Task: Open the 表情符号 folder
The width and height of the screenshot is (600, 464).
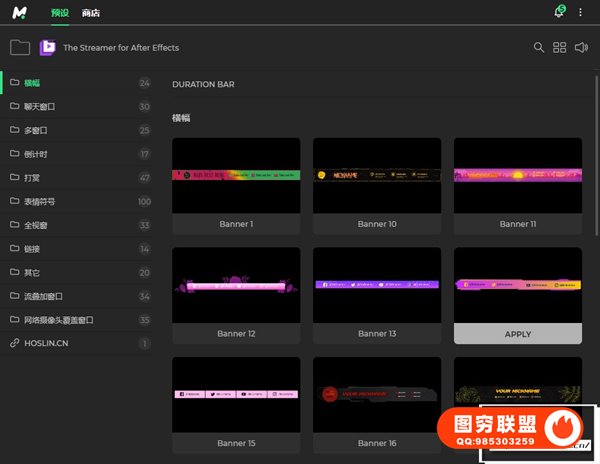Action: coord(39,201)
